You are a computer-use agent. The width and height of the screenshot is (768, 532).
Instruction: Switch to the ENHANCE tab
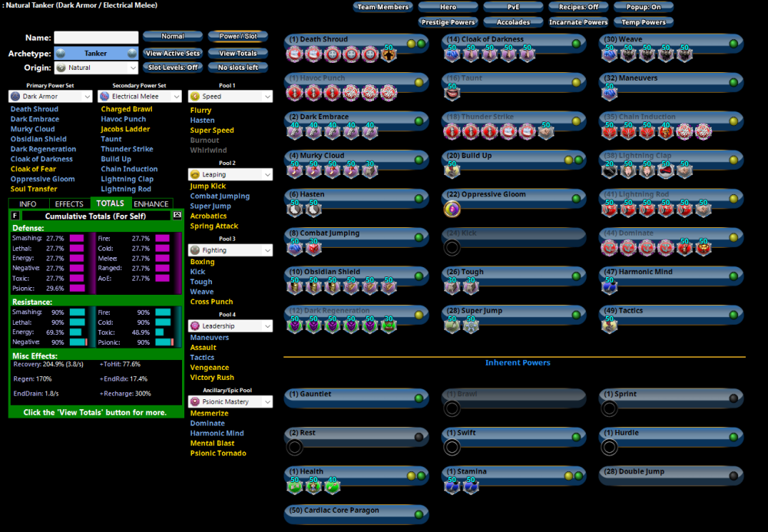[x=151, y=203]
